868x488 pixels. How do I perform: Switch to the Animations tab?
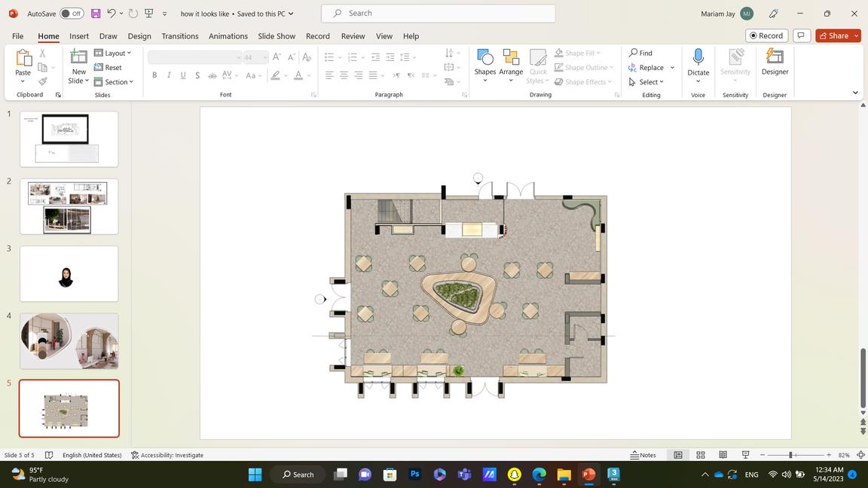[x=228, y=36]
